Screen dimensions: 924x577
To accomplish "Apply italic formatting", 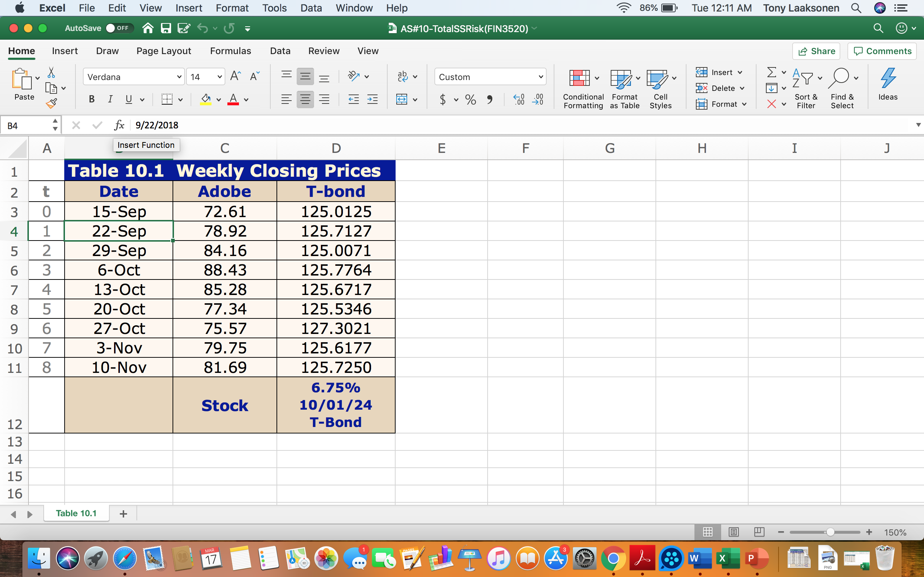I will [110, 99].
